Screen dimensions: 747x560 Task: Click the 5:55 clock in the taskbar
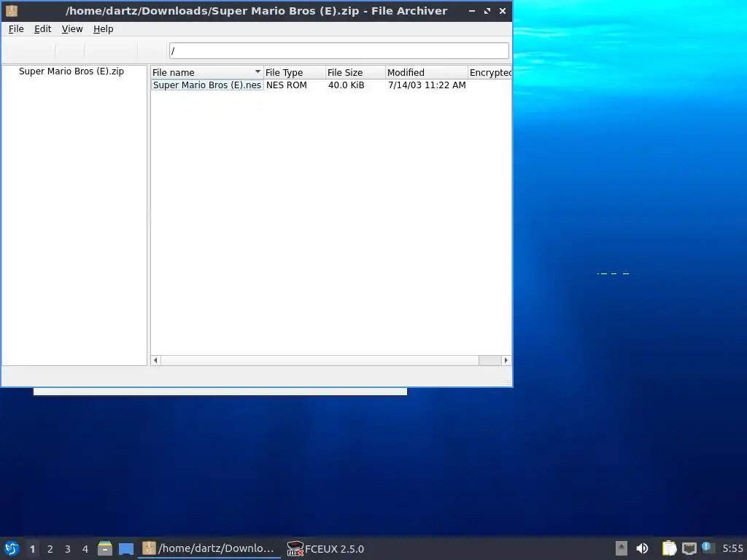tap(732, 548)
